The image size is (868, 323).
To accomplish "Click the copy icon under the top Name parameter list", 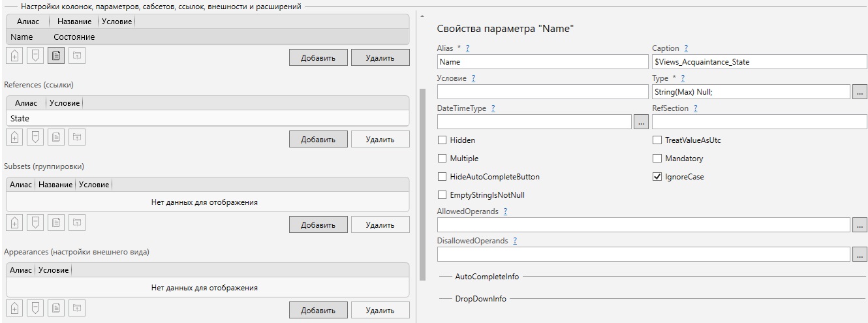I will coord(57,56).
